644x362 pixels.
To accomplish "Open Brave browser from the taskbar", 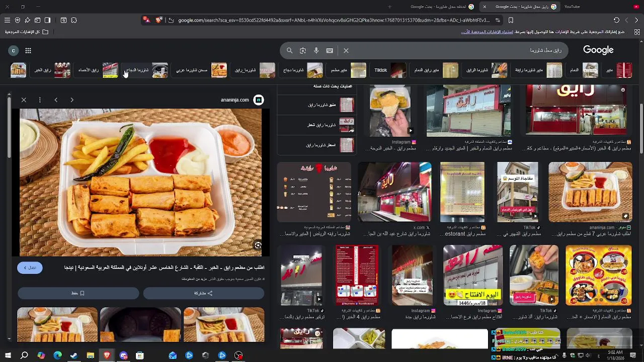I will pos(107,355).
